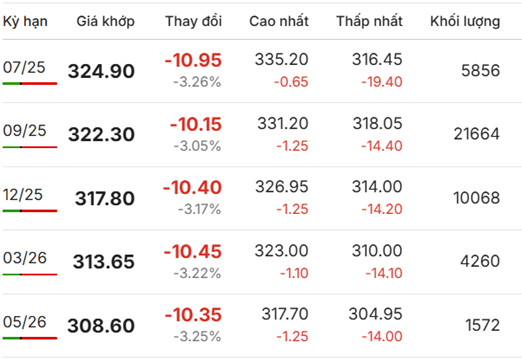The image size is (522, 362).
Task: Click the change value -10.40
Action: coord(192,187)
